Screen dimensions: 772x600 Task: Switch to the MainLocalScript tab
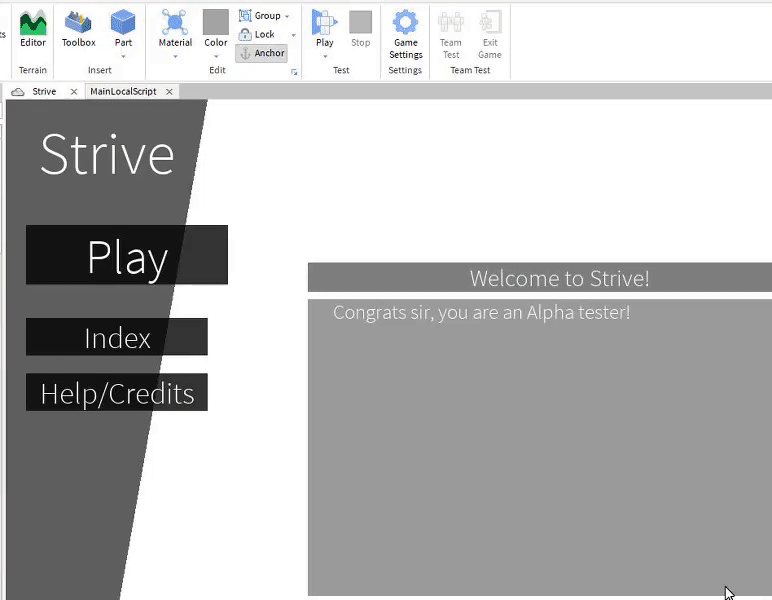[x=123, y=92]
